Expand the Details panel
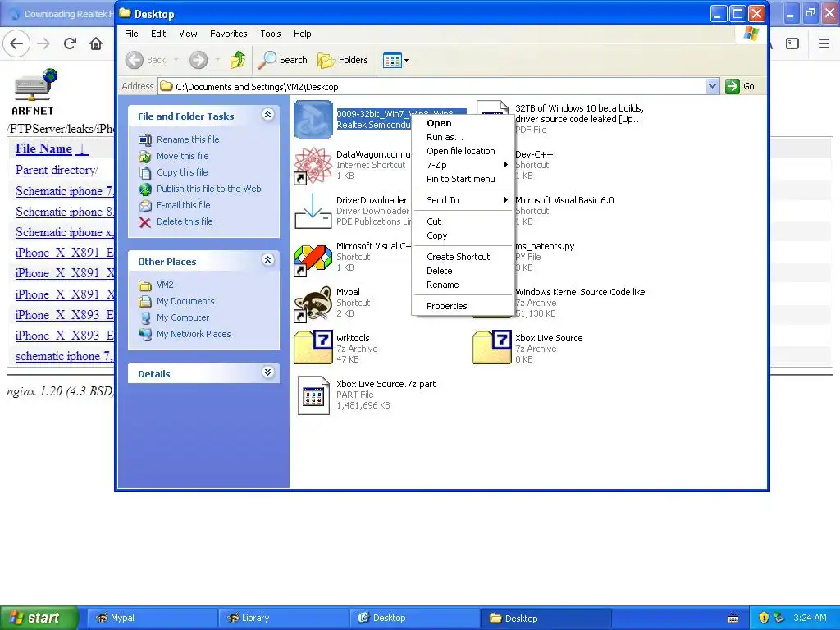840x630 pixels. [268, 373]
